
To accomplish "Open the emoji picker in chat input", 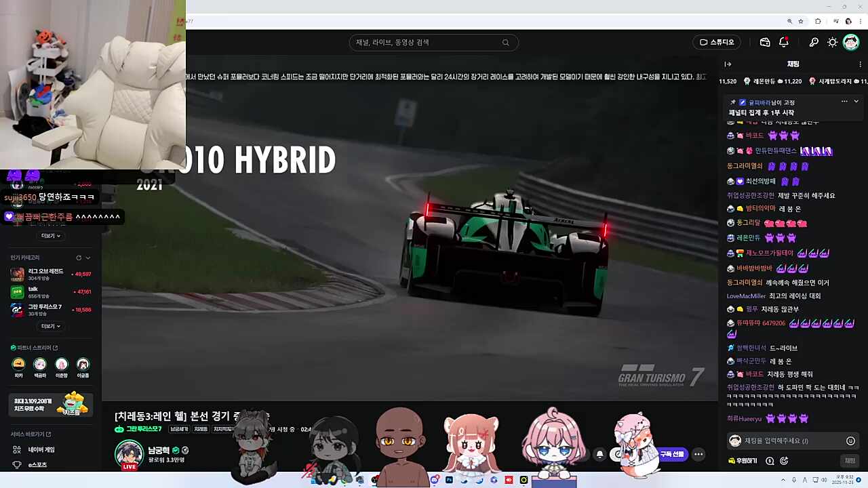I will coord(850,441).
